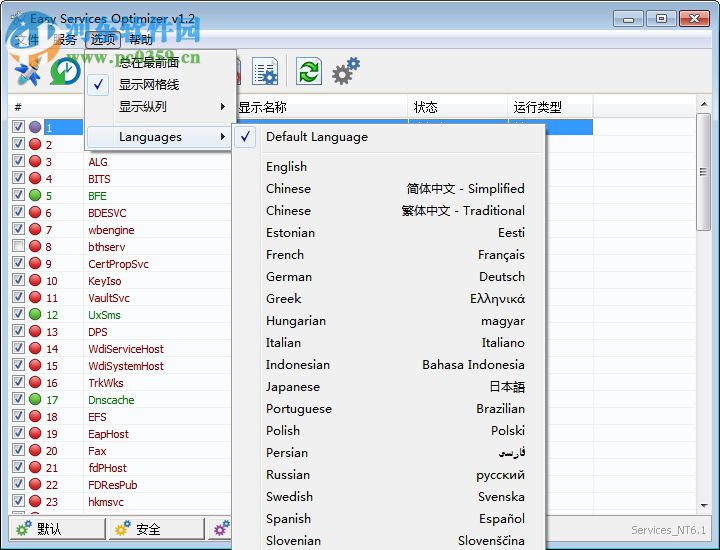Viewport: 720px width, 550px height.
Task: Set language to Russian
Action: (389, 475)
